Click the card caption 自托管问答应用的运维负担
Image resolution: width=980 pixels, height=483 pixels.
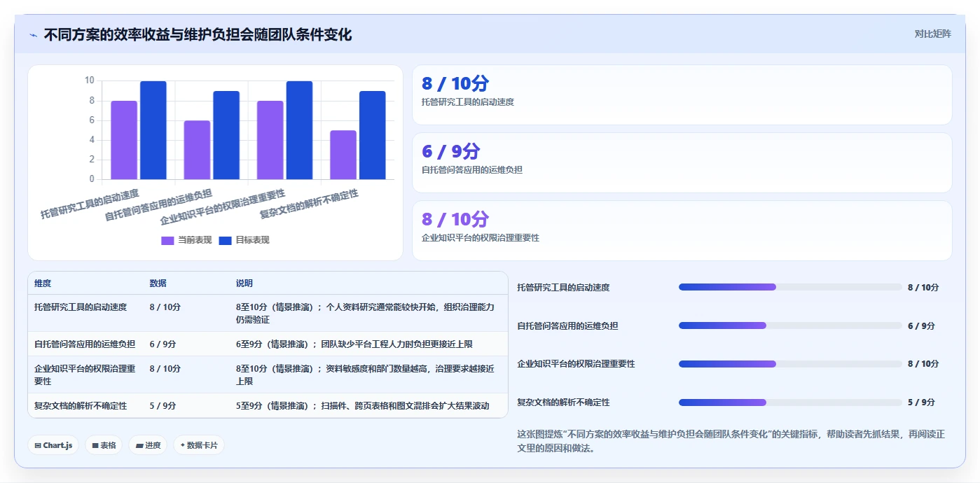tap(472, 170)
